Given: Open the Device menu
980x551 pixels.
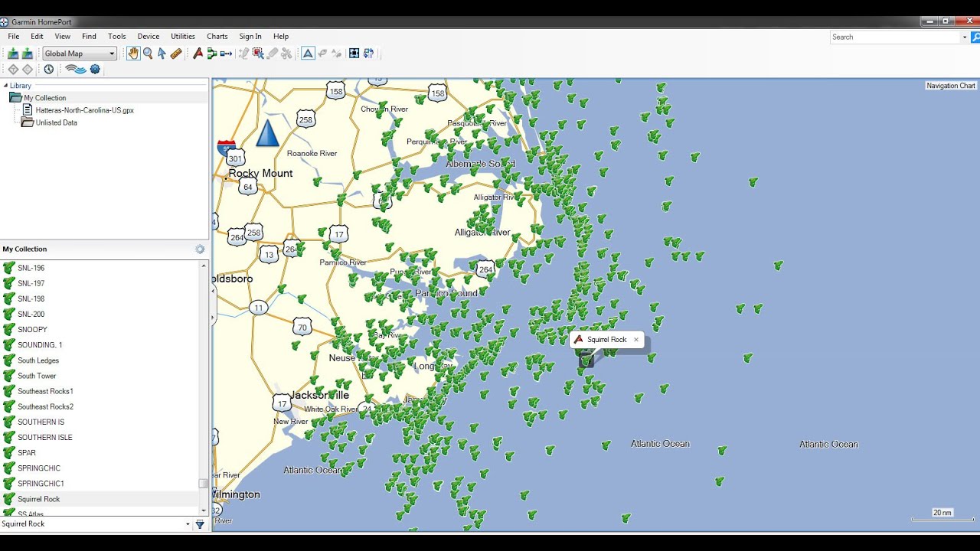Looking at the screenshot, I should coord(149,36).
